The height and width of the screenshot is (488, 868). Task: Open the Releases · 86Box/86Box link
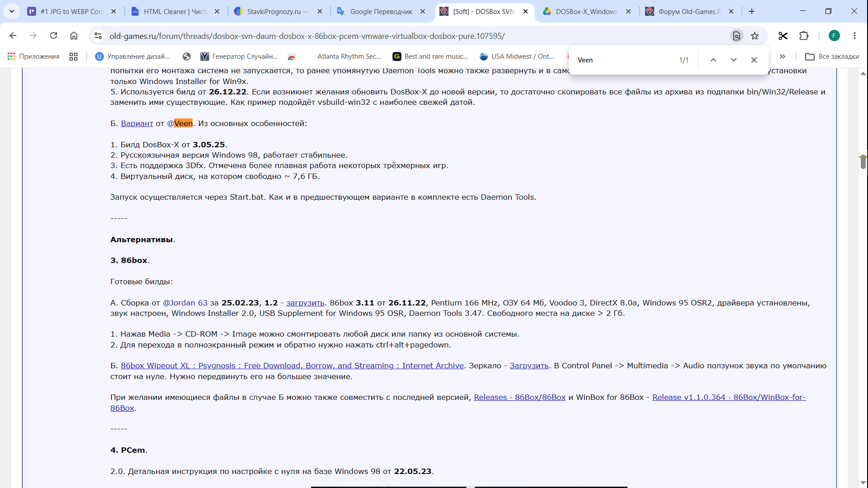pyautogui.click(x=520, y=397)
